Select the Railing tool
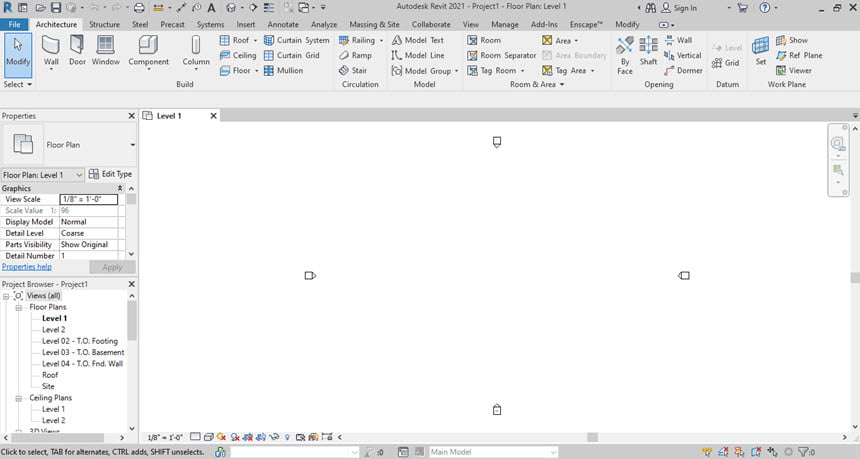This screenshot has width=860, height=459. coord(357,40)
